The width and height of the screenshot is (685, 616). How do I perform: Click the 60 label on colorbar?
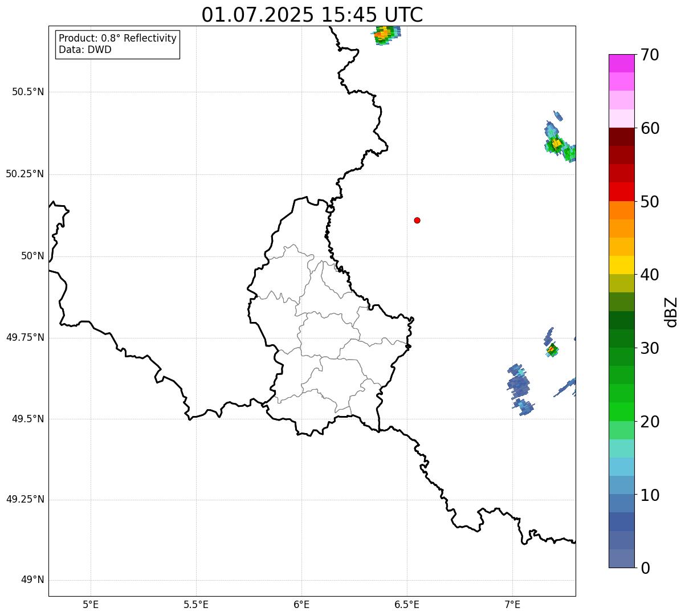pyautogui.click(x=650, y=128)
